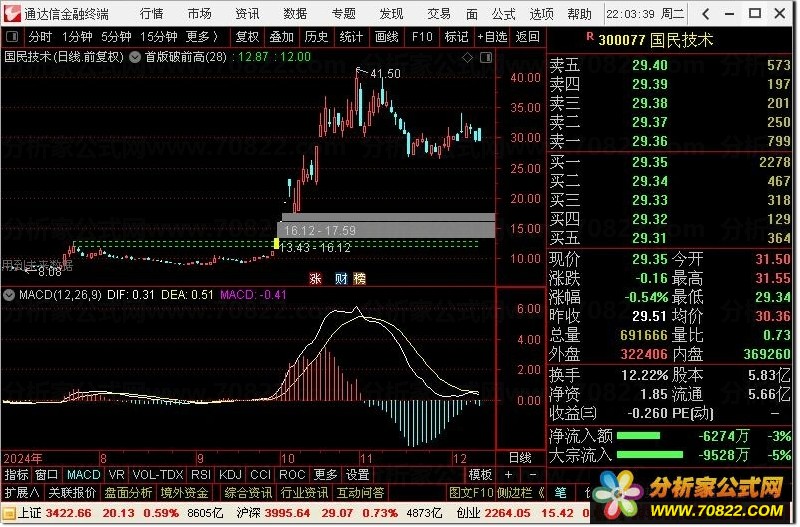Open the 行业资讯 tab

[304, 493]
